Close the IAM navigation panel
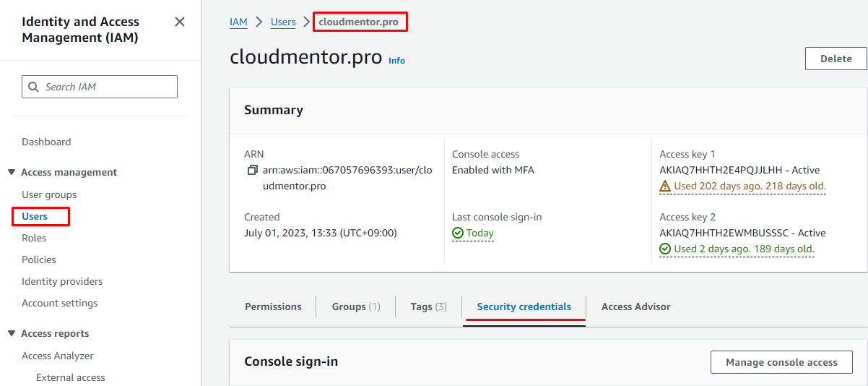This screenshot has height=386, width=868. (x=180, y=22)
